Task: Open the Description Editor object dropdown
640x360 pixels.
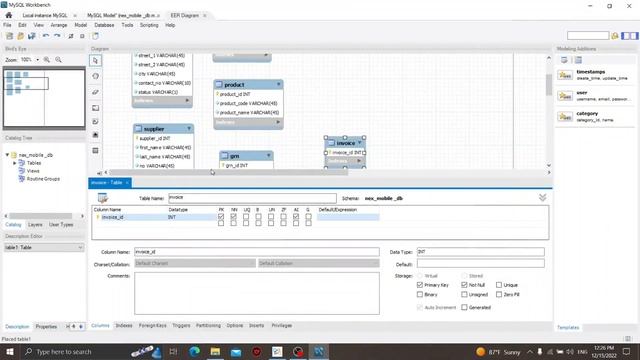Action: point(80,247)
